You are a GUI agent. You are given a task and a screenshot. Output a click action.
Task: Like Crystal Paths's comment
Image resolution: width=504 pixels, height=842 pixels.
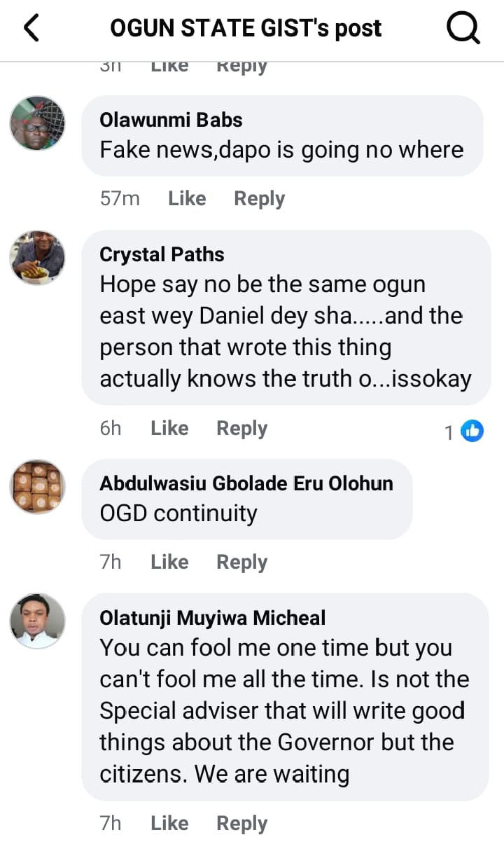(x=169, y=429)
